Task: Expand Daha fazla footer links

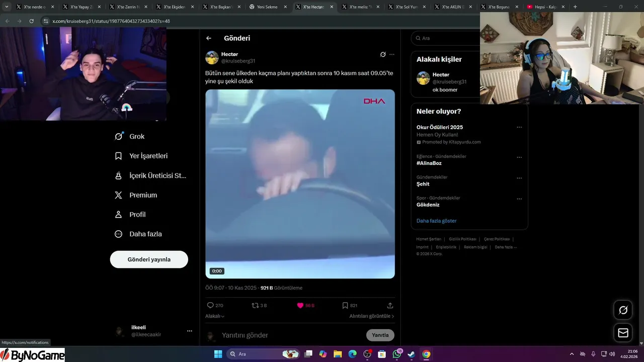Action: click(x=506, y=247)
